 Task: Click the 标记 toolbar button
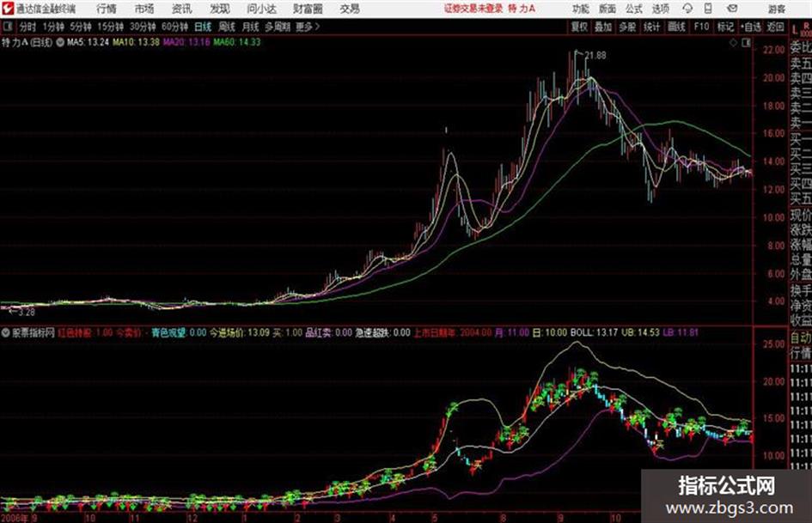725,27
